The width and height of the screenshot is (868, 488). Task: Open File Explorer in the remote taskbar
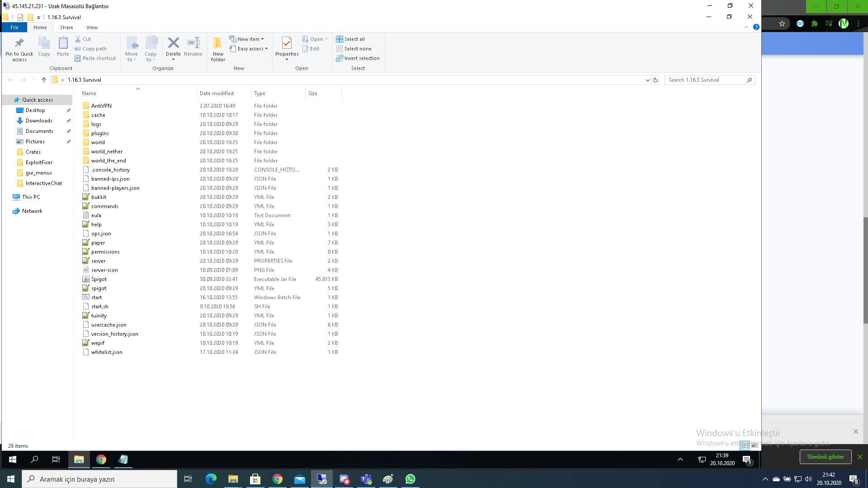point(79,460)
